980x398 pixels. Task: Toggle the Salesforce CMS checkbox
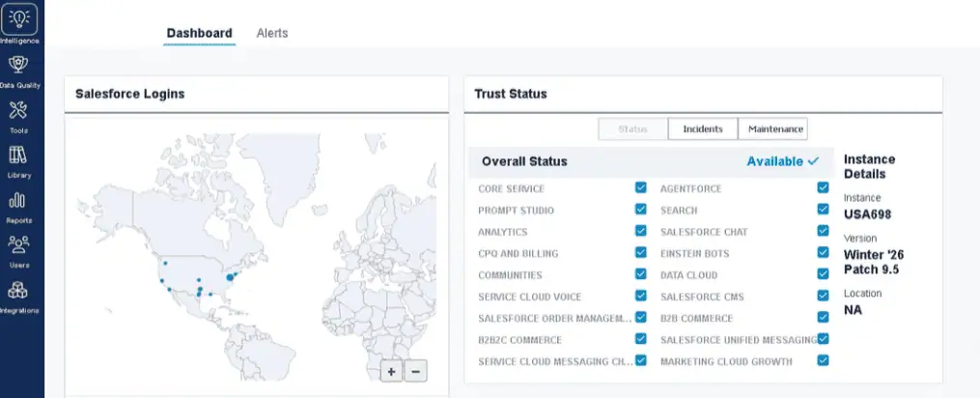pyautogui.click(x=824, y=296)
